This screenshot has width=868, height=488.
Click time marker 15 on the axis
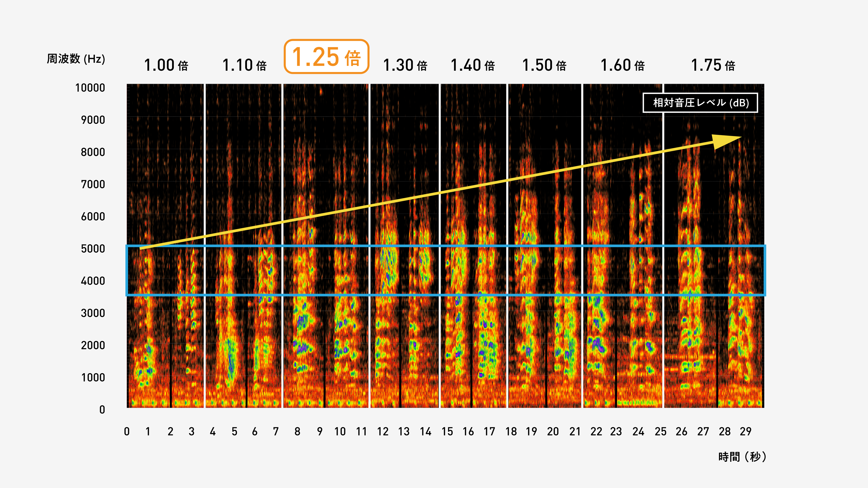click(447, 431)
